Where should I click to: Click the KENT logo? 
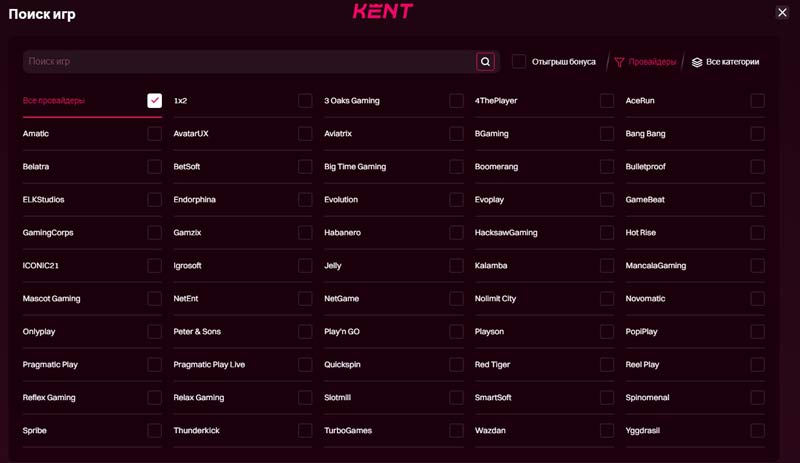[382, 12]
